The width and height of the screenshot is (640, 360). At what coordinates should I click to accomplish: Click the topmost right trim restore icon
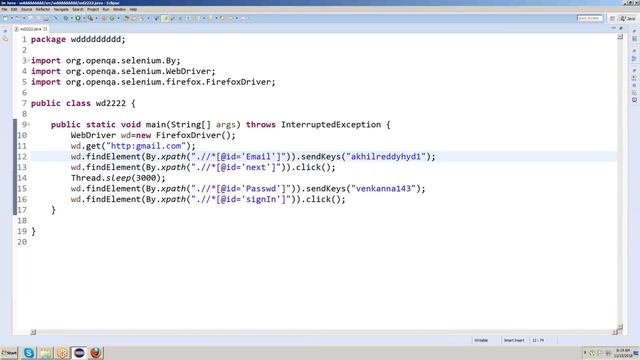click(634, 31)
